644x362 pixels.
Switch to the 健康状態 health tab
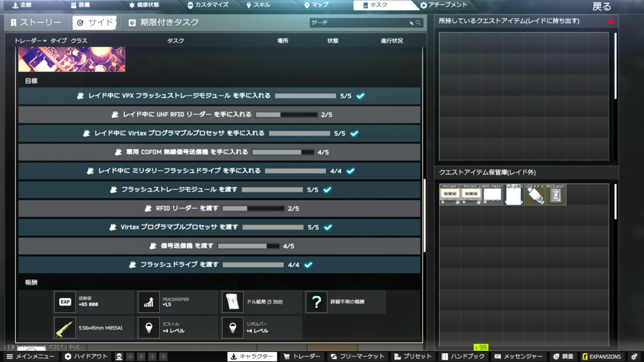pos(144,5)
